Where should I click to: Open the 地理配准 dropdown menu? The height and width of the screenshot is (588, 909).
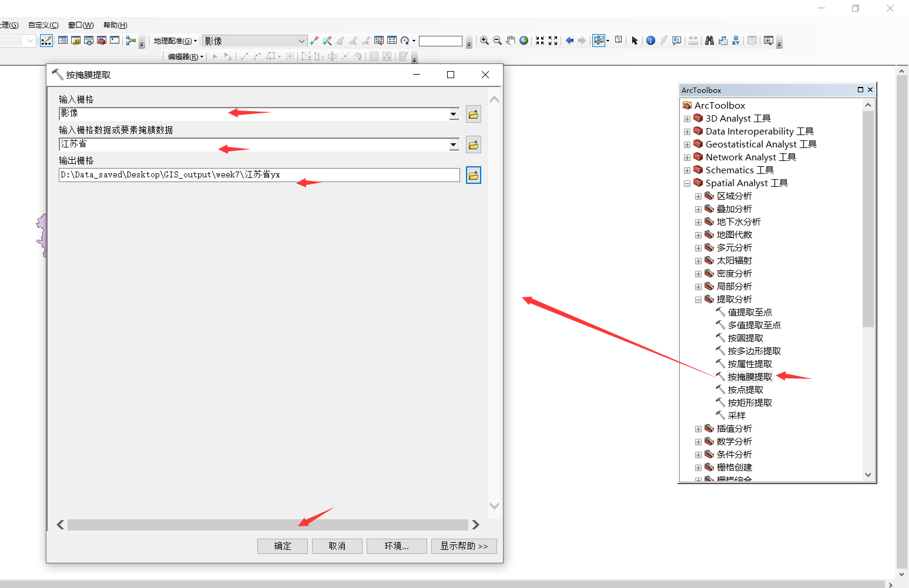175,41
